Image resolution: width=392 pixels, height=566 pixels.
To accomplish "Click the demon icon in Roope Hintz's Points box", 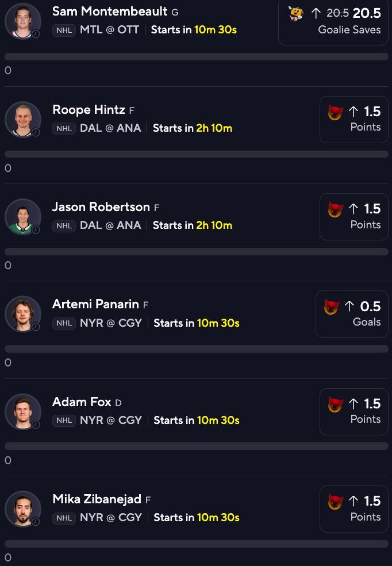I will [x=335, y=112].
